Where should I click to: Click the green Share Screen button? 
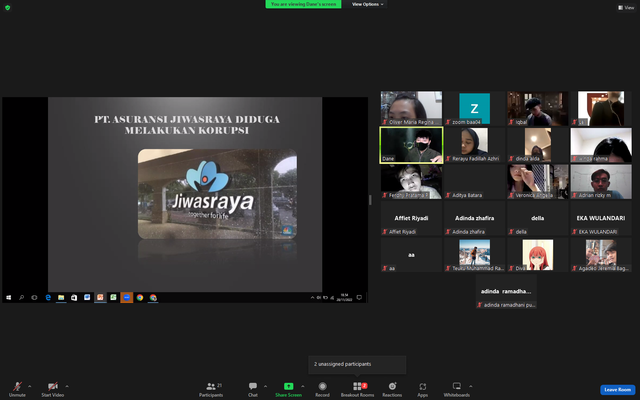(288, 389)
